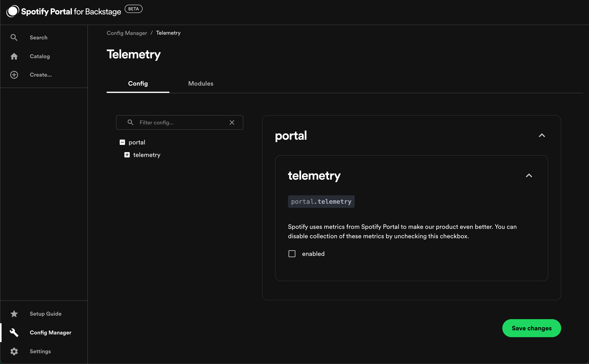
Task: Open Settings from the sidebar
Action: click(x=44, y=351)
